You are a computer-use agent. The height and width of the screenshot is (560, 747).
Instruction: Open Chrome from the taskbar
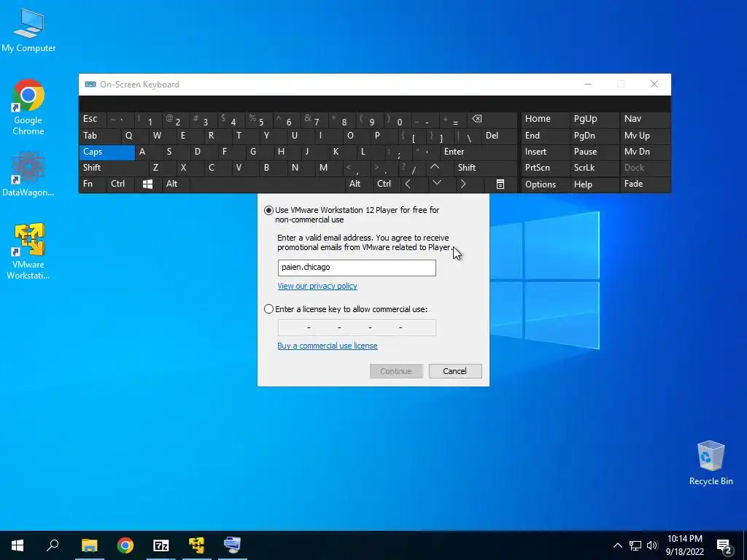pos(125,545)
